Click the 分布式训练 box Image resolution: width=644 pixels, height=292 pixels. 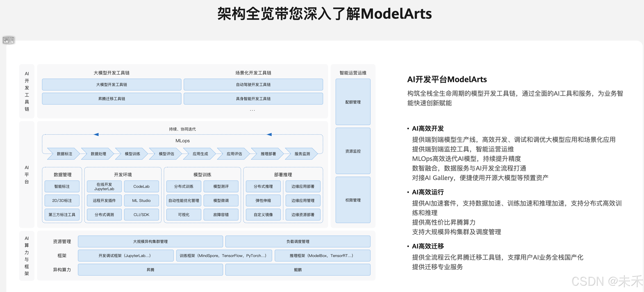tap(184, 187)
